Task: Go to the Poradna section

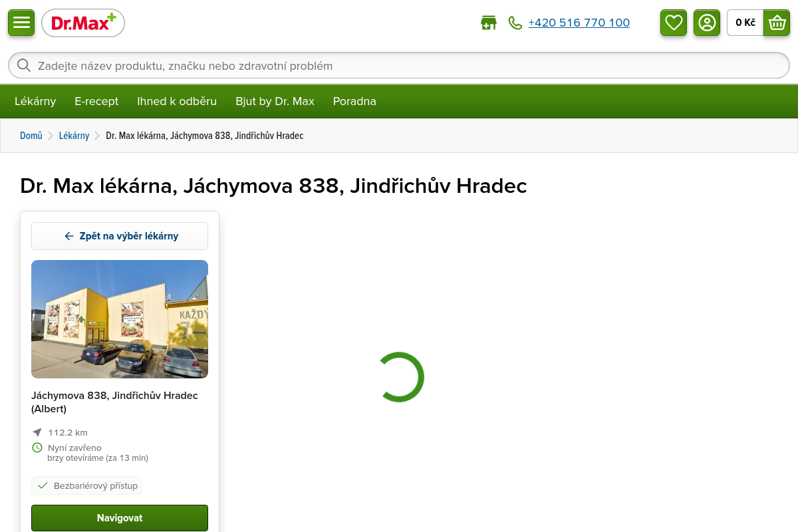Action: click(x=354, y=101)
